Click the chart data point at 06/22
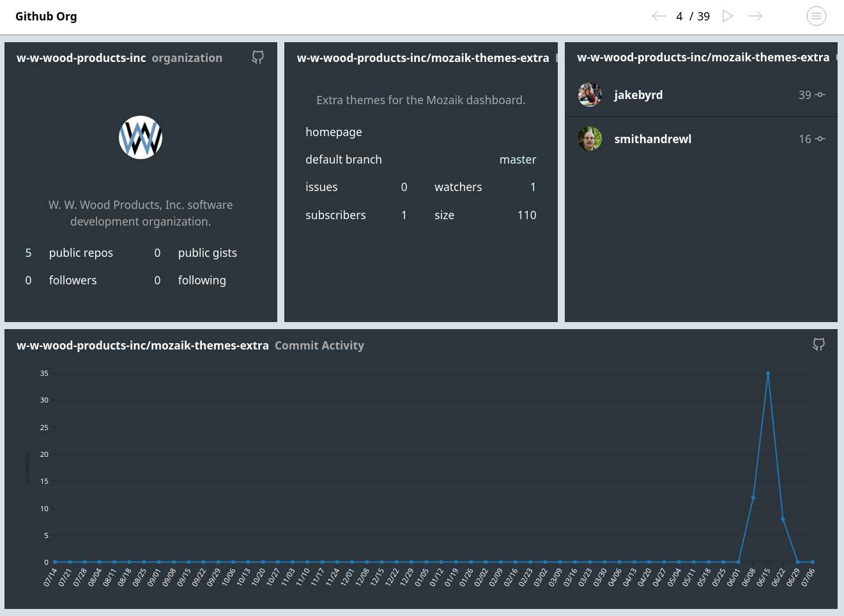The height and width of the screenshot is (616, 844). 783,519
